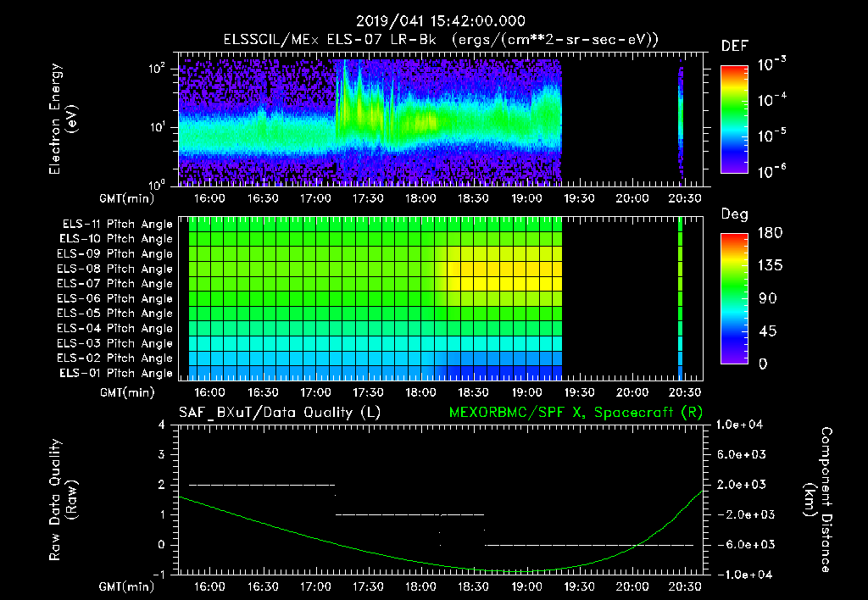
Task: Click the Electron Energy (eV) axis title
Action: (63, 119)
